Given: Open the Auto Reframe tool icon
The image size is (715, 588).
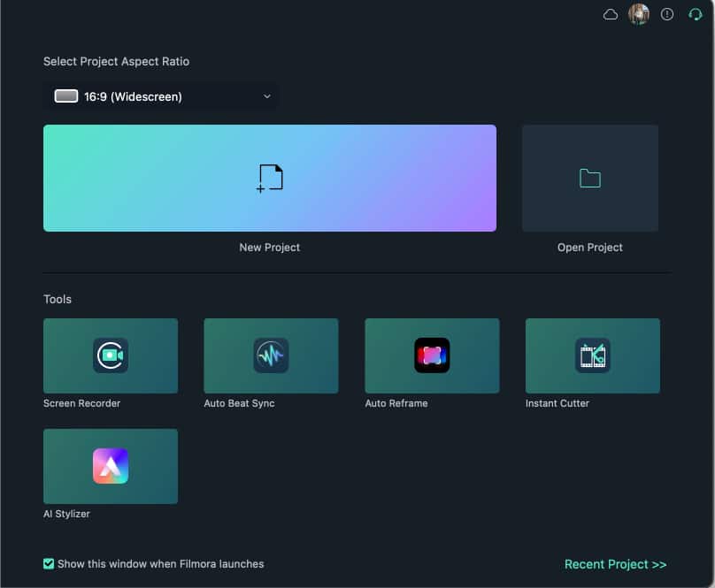Looking at the screenshot, I should coord(432,355).
